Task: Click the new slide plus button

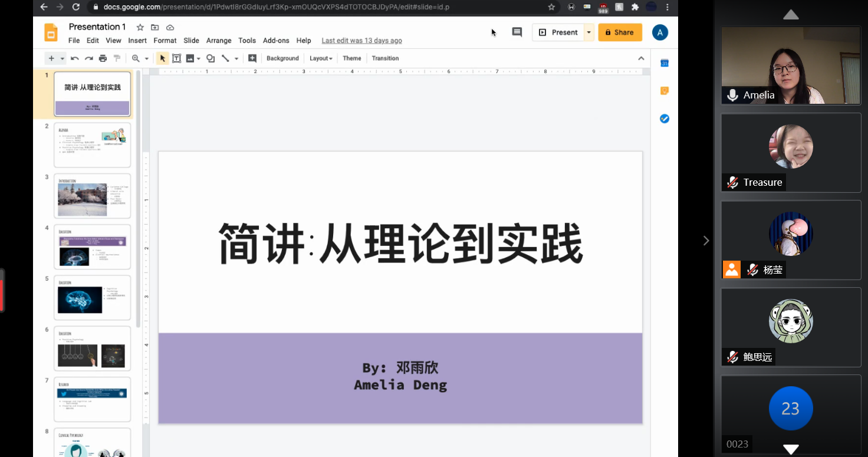Action: [51, 58]
